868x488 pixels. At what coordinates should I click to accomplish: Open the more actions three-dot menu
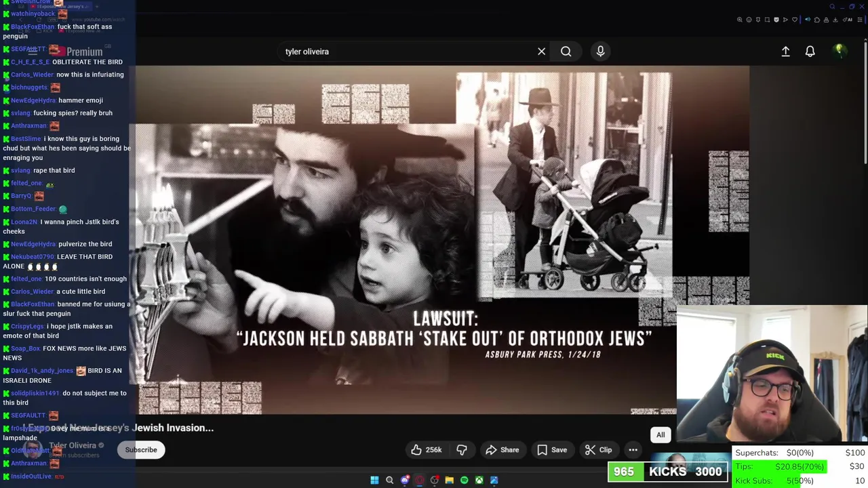[x=633, y=449]
